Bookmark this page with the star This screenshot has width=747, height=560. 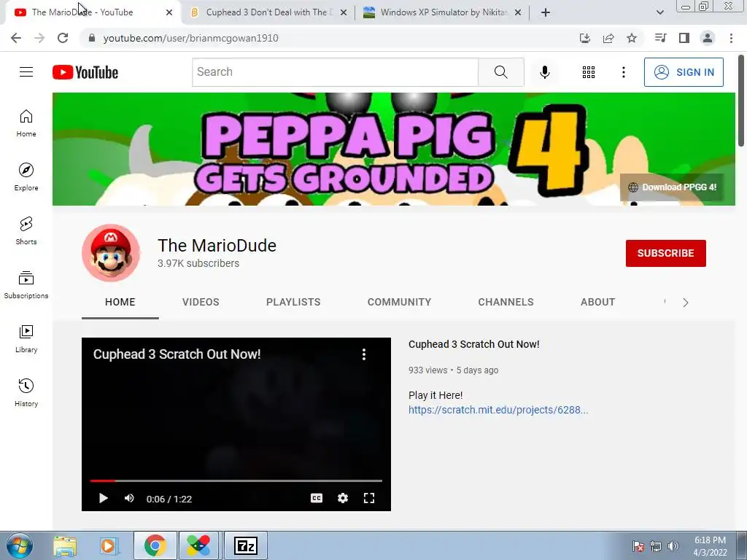(632, 38)
